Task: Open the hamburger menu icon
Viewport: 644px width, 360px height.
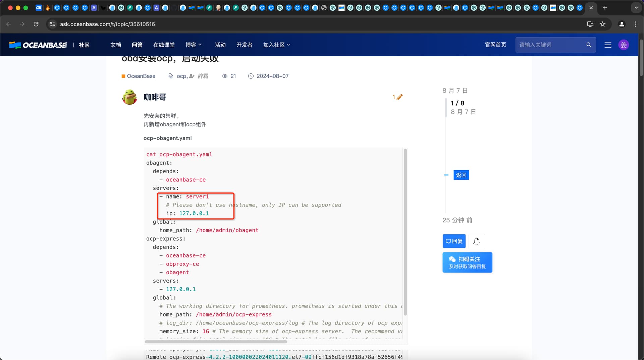Action: pos(608,45)
